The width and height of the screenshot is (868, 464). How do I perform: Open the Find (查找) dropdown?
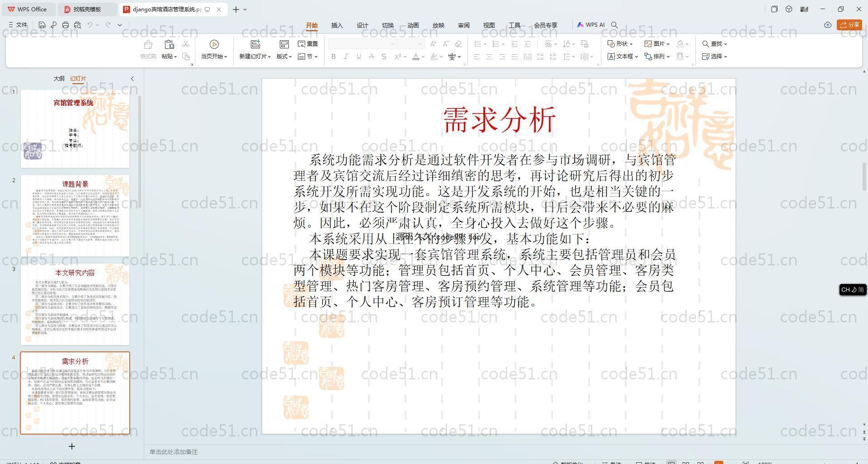click(714, 44)
